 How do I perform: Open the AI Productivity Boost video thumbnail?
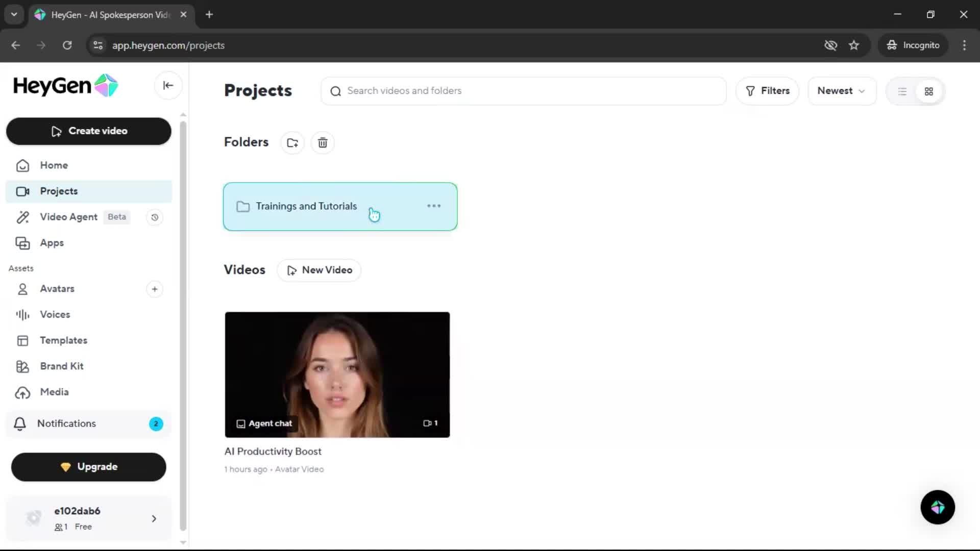(337, 374)
